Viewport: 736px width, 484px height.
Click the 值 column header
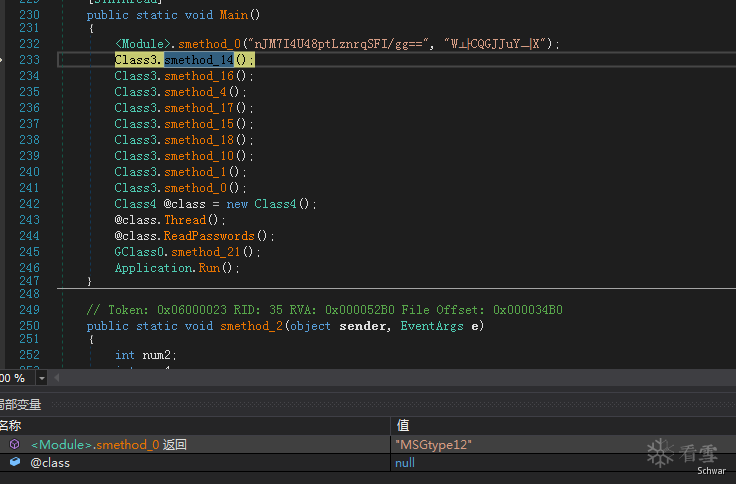[403, 425]
